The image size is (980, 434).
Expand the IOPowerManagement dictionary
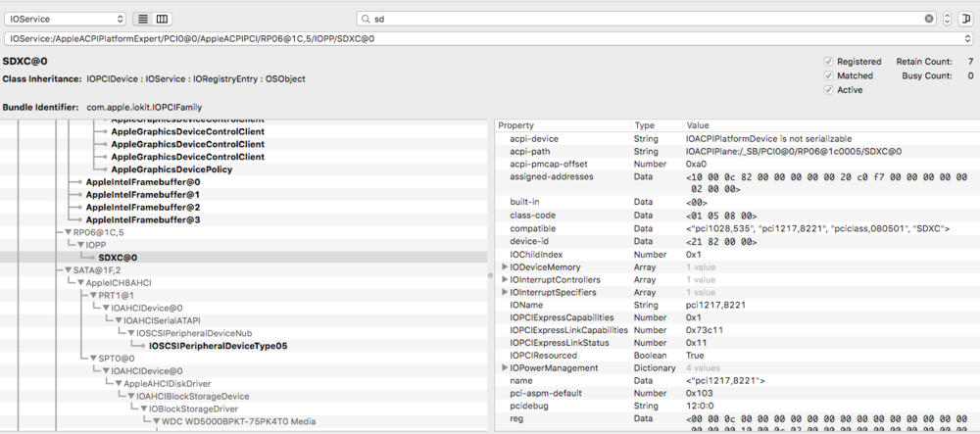(x=505, y=367)
